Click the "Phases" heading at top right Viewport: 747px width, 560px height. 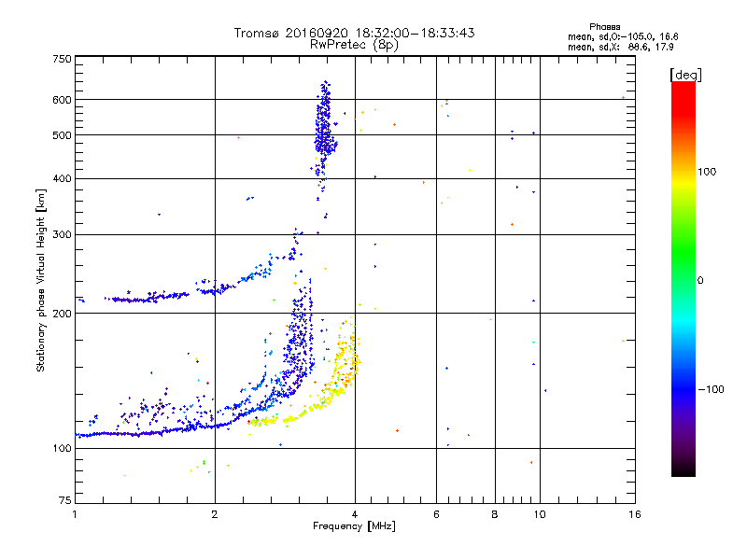pyautogui.click(x=604, y=27)
